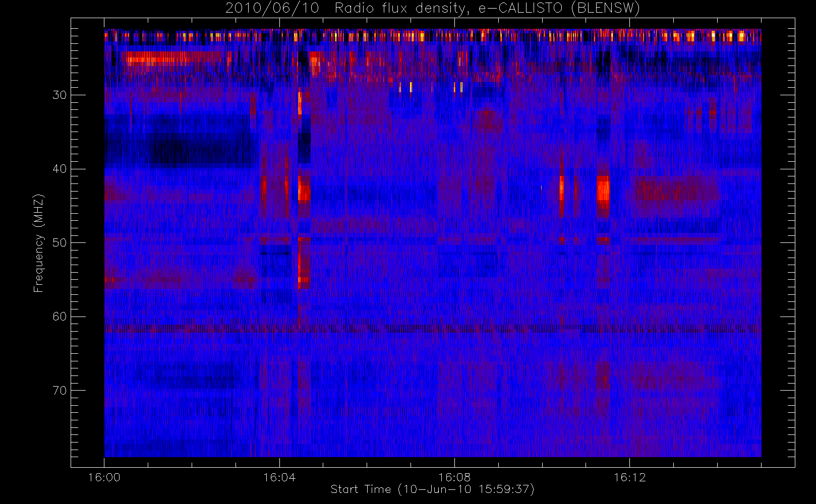
Task: Click the 50 MHz frequency tick label
Action: [60, 243]
